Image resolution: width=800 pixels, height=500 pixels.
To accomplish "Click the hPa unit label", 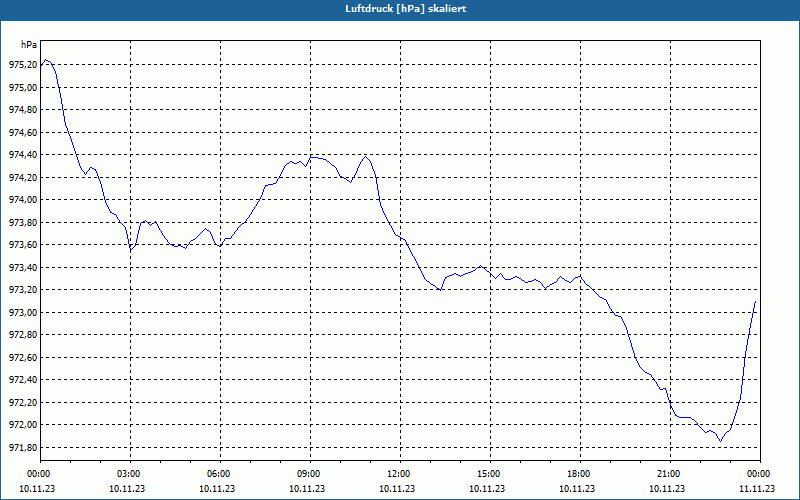I will click(29, 45).
